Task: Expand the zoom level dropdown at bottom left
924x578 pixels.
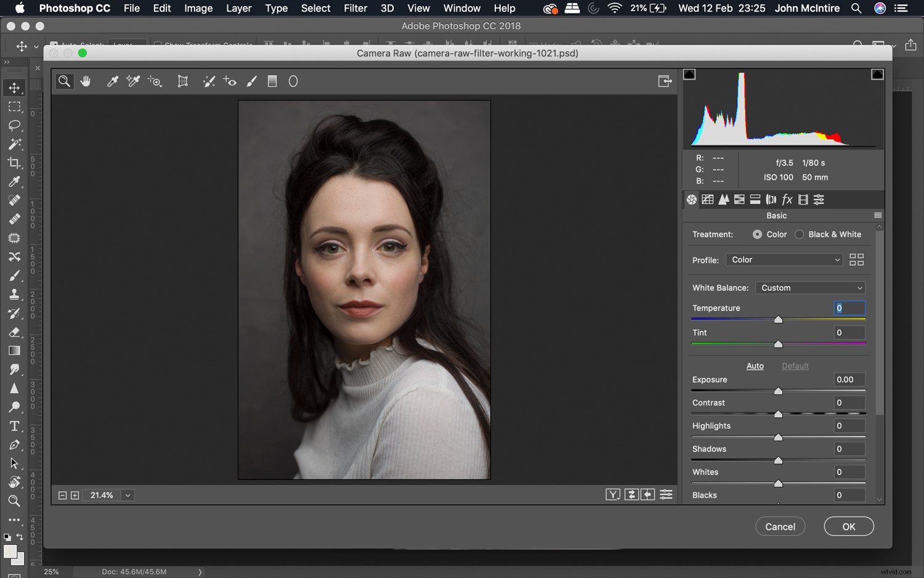Action: 128,495
